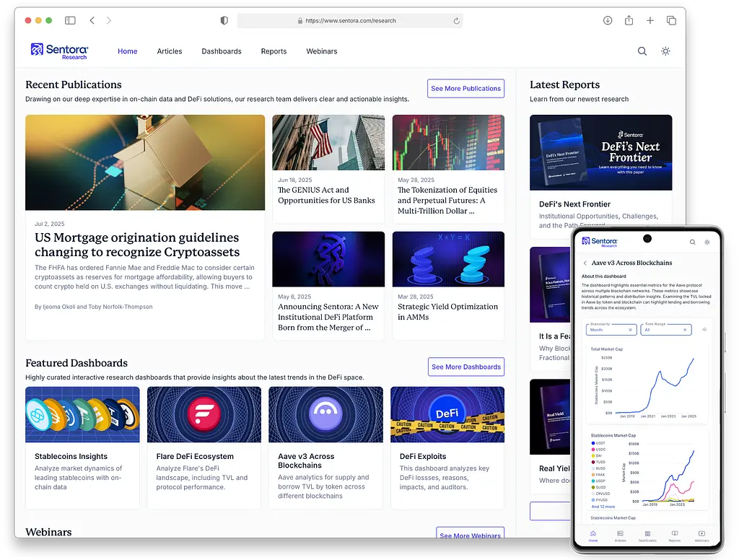Open the trading chart Tokenization thumbnail
The image size is (739, 560).
click(448, 142)
